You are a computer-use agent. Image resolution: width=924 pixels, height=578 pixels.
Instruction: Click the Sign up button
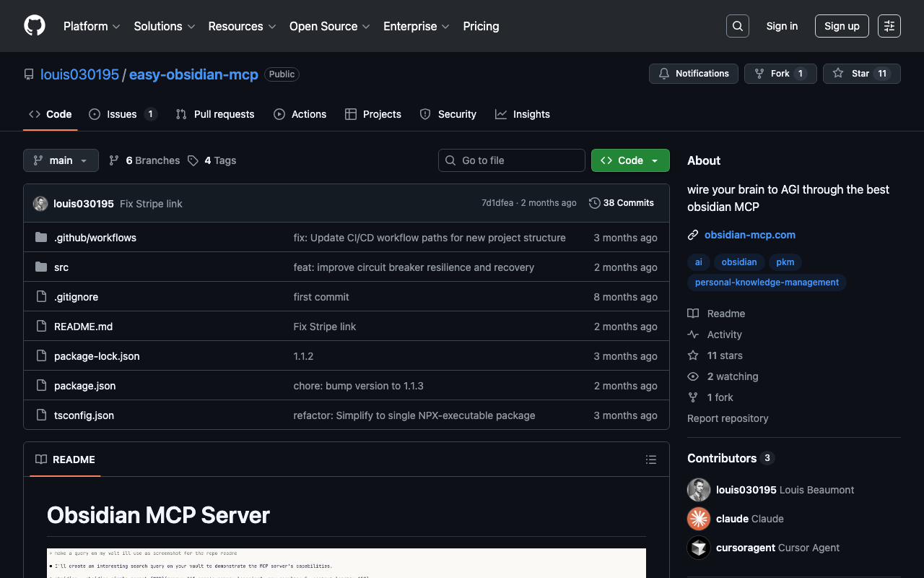click(841, 26)
